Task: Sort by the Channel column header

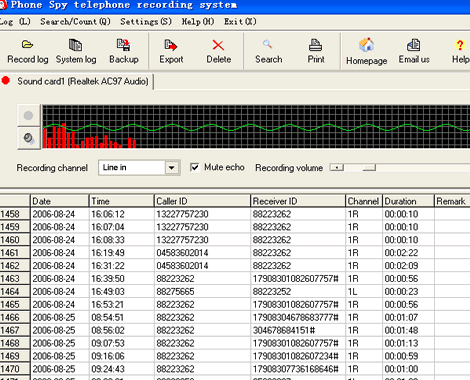Action: pos(364,201)
